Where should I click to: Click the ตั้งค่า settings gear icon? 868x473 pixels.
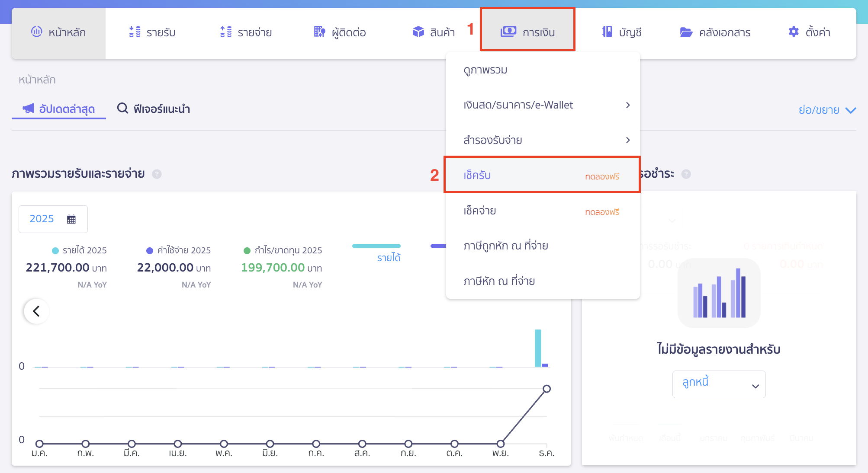[794, 32]
